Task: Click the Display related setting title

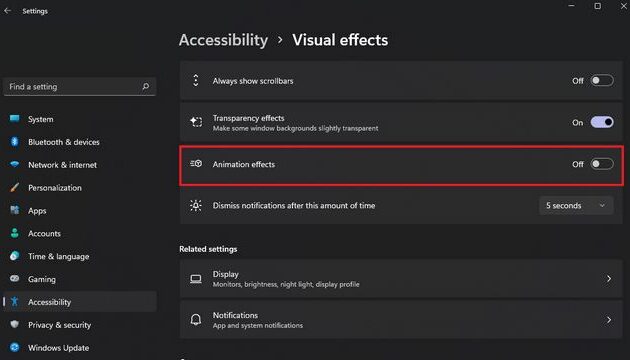Action: pyautogui.click(x=225, y=274)
